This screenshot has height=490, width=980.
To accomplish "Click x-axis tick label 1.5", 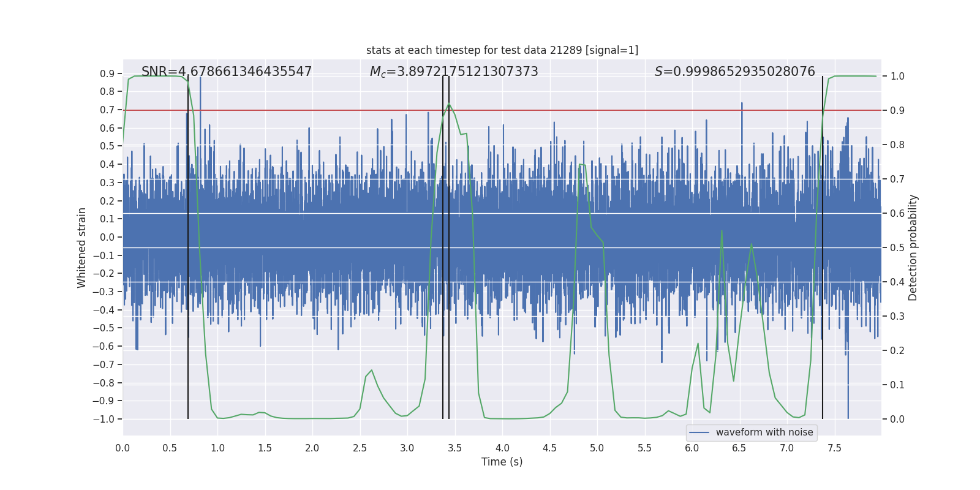I will pyautogui.click(x=265, y=448).
